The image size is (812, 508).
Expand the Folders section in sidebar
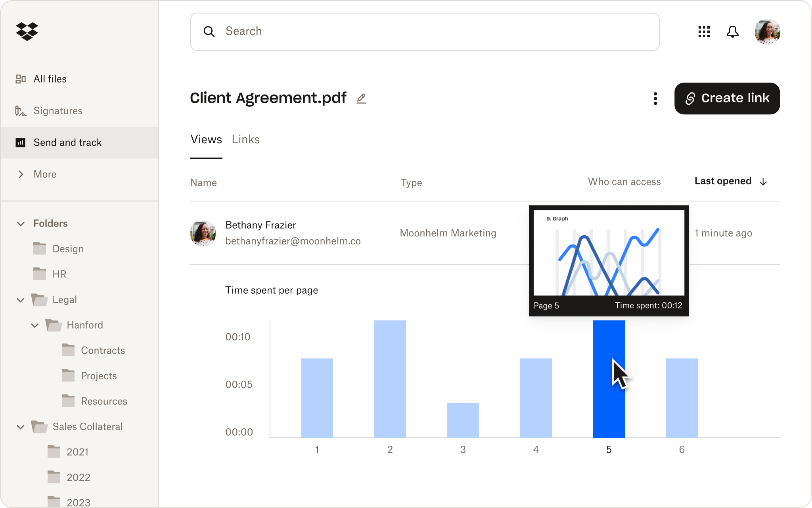click(x=21, y=223)
